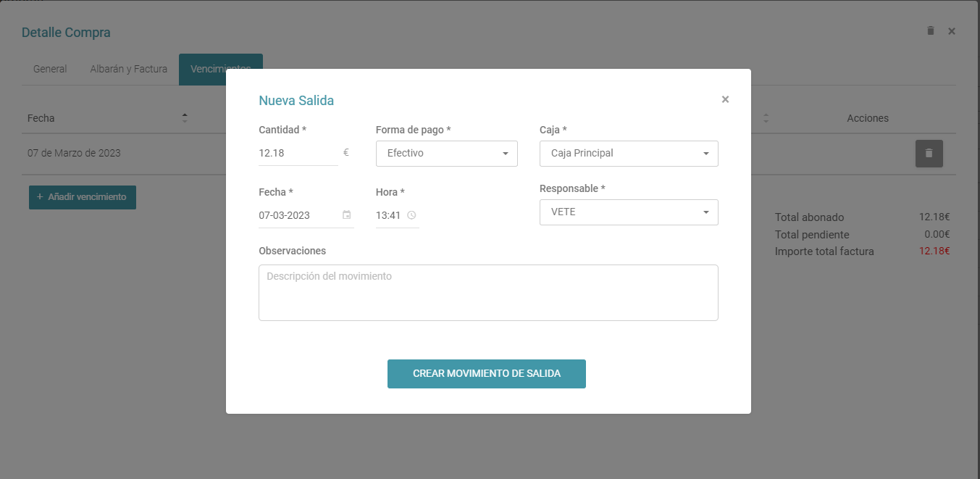This screenshot has width=980, height=479.
Task: Close the Nueva Salida dialog
Action: (725, 100)
